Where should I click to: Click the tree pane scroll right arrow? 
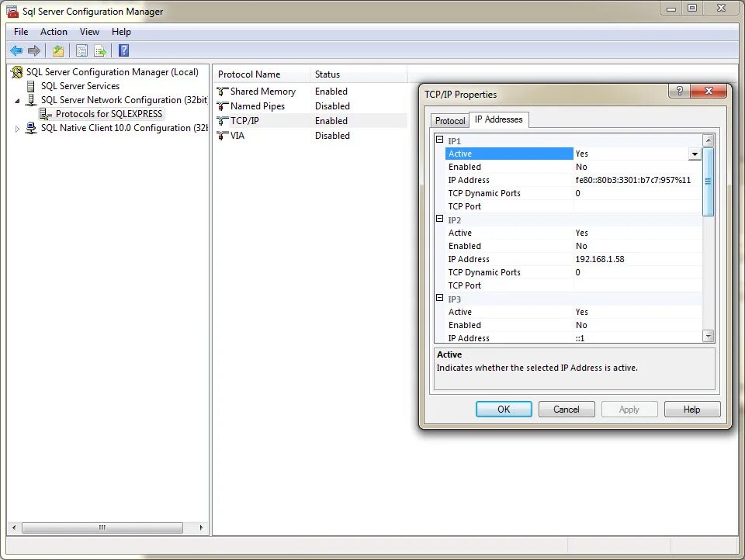pos(202,527)
